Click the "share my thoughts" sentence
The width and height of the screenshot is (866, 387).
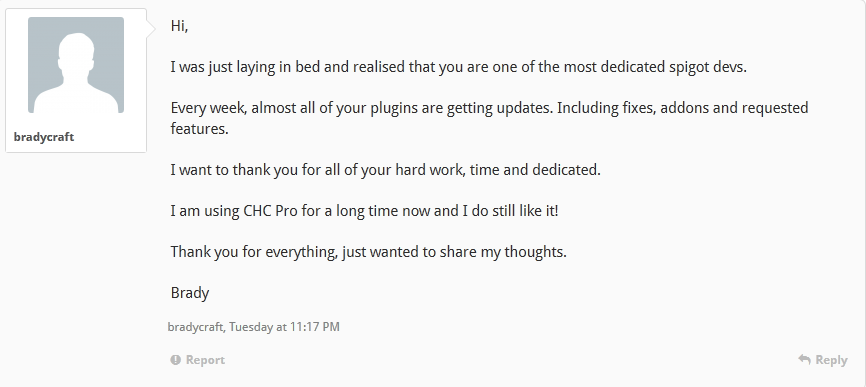pyautogui.click(x=368, y=252)
